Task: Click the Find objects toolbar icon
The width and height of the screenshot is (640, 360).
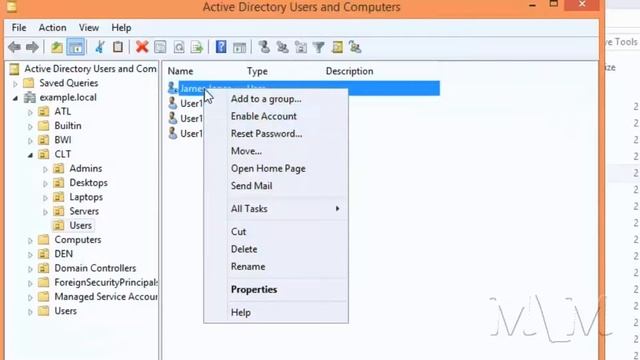Action: 337,47
